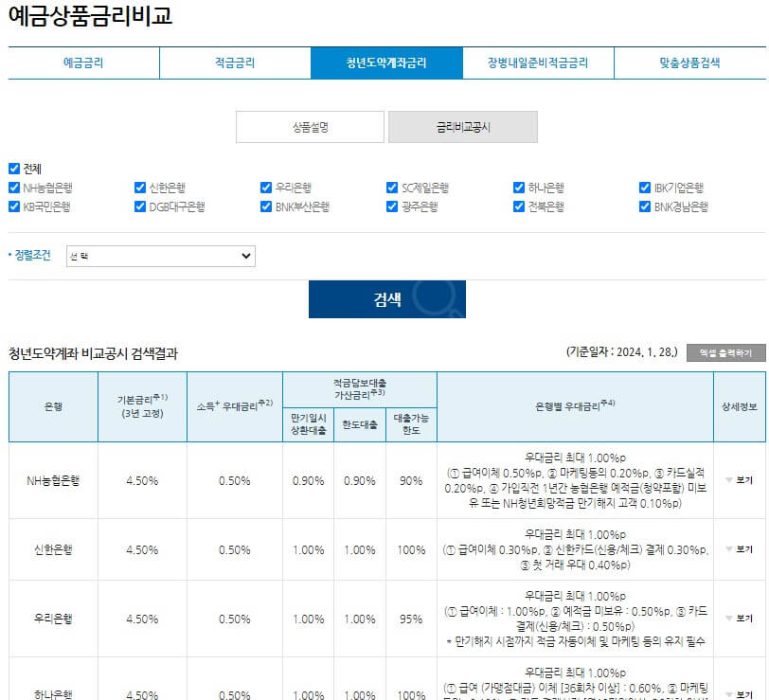Disable the 신한은행 checkbox

[x=138, y=187]
